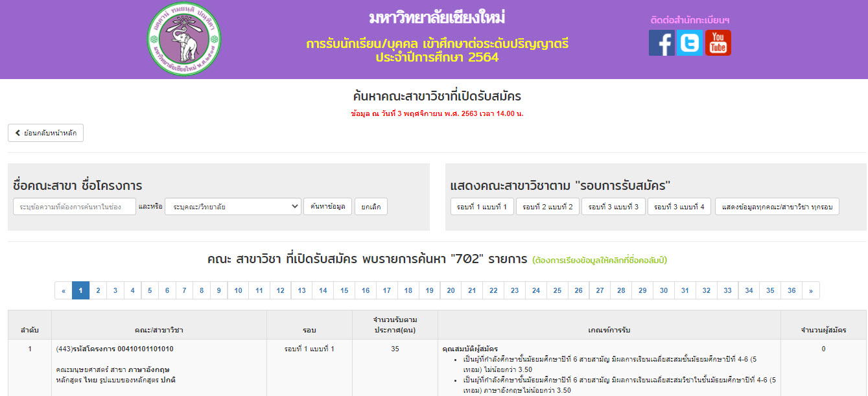Select pagination page 36
868x396 pixels.
click(792, 290)
